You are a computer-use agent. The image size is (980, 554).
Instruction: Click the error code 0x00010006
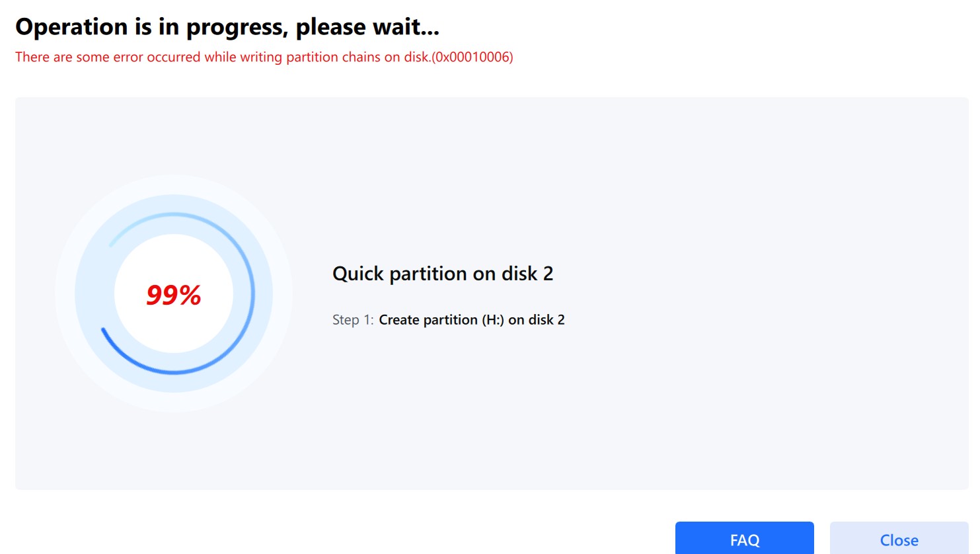tap(472, 57)
